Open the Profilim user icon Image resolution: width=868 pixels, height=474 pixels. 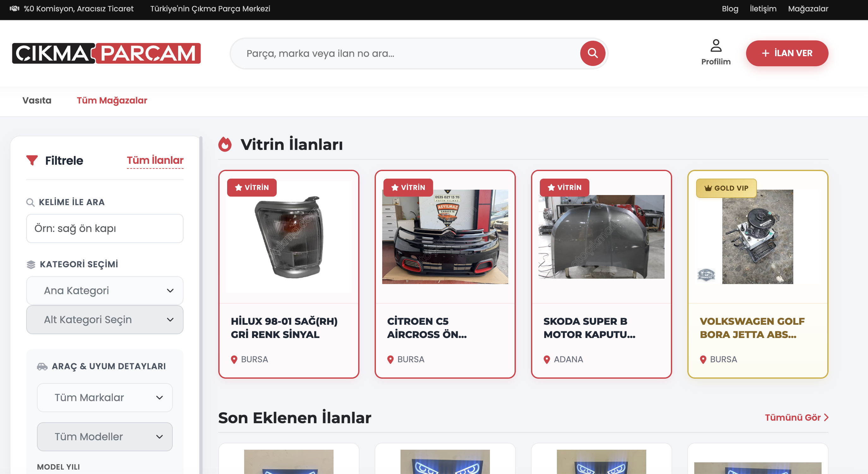(716, 46)
